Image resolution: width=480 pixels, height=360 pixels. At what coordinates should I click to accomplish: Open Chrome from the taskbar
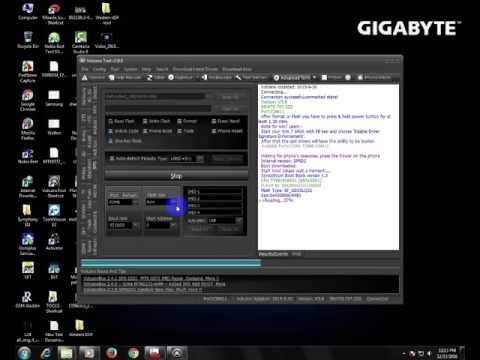click(133, 353)
